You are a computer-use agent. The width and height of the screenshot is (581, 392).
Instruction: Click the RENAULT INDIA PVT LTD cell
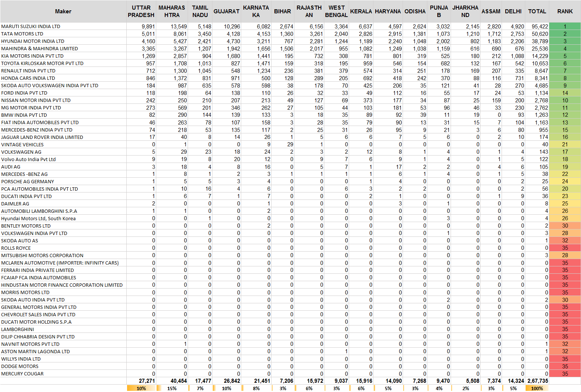coord(63,71)
